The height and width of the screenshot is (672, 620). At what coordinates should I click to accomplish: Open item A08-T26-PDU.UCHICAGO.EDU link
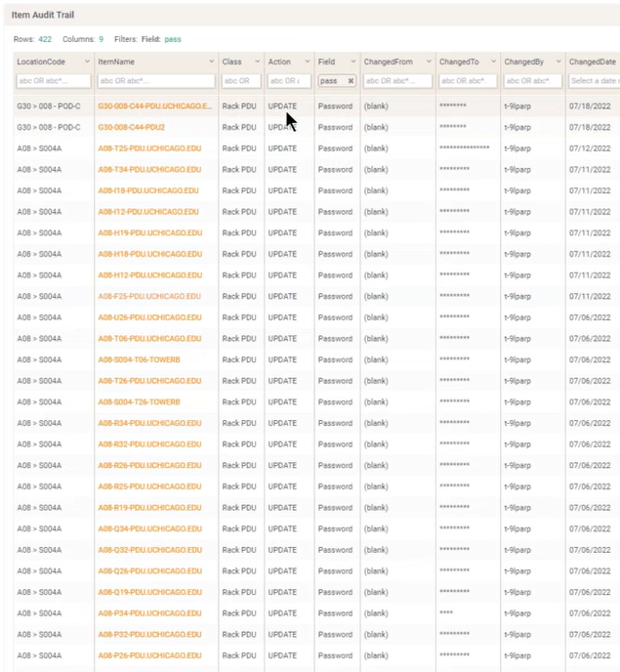(x=149, y=381)
